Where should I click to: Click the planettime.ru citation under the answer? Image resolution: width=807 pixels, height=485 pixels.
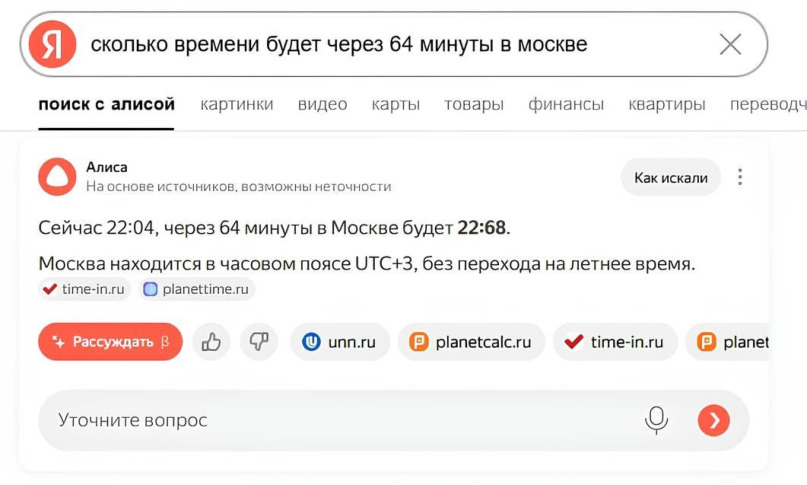pos(198,290)
